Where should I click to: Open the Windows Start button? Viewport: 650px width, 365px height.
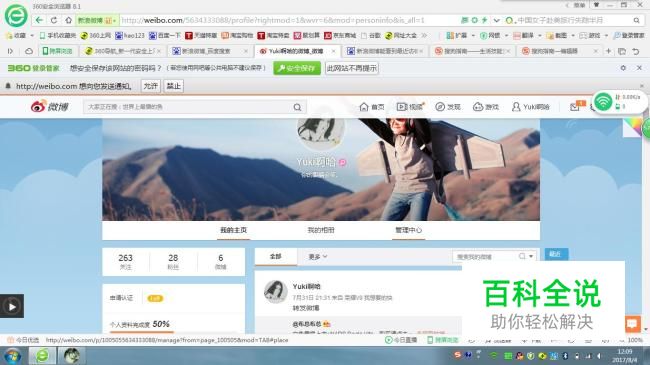click(x=12, y=356)
